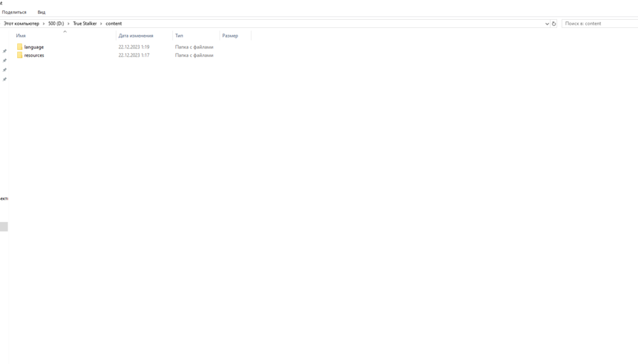The image size is (638, 364).
Task: Expand chevron after Этот компьютер
Action: tap(43, 24)
